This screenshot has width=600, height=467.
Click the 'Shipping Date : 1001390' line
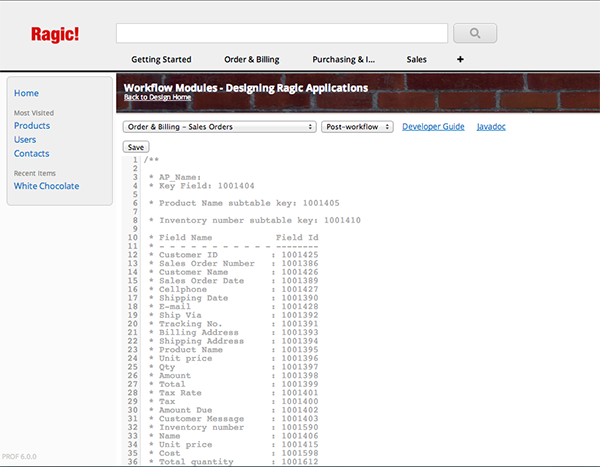(x=233, y=298)
